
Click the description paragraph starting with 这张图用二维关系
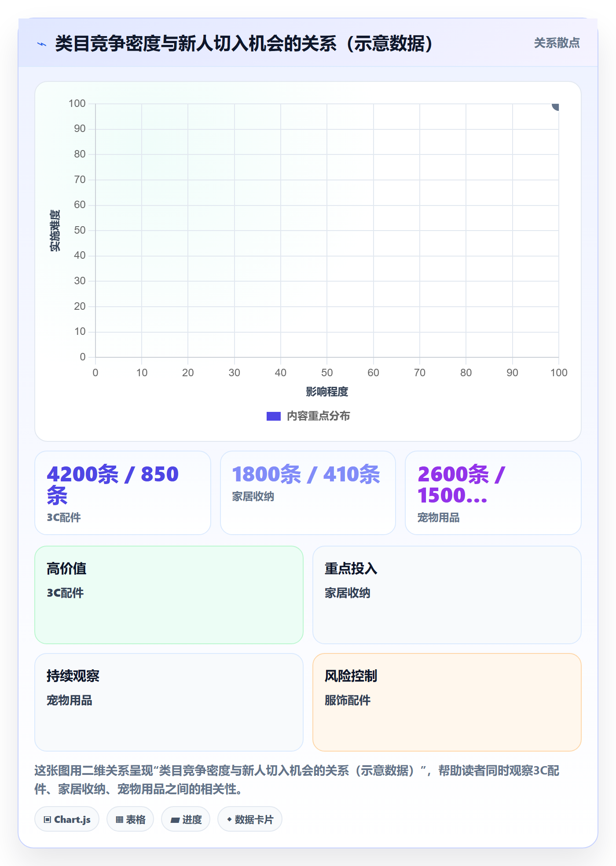(297, 780)
